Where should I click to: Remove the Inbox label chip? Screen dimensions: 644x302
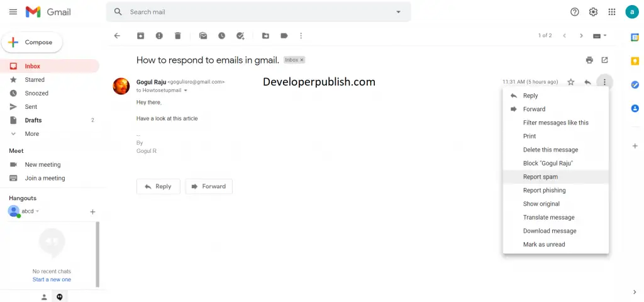click(x=302, y=60)
